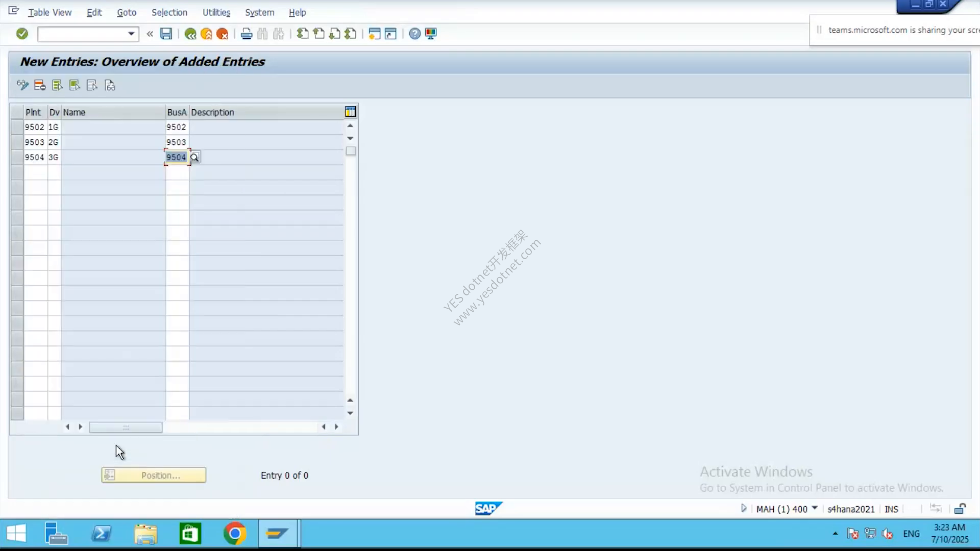Jump to First Page icon
This screenshot has height=551, width=980.
(x=303, y=34)
